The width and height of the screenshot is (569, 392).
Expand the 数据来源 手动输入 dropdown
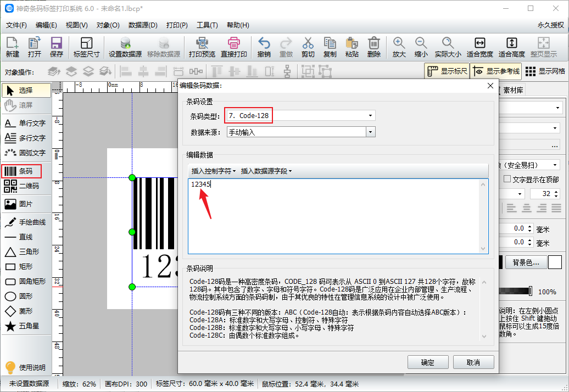pos(301,132)
